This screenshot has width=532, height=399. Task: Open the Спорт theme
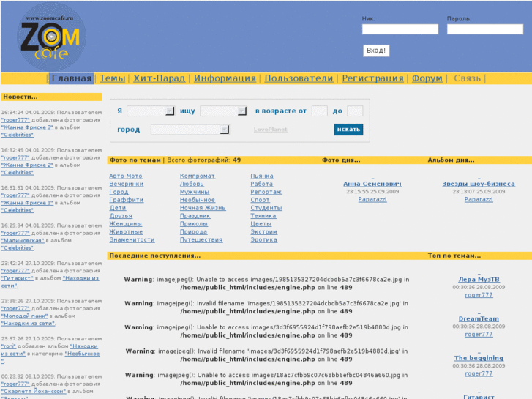coord(260,200)
